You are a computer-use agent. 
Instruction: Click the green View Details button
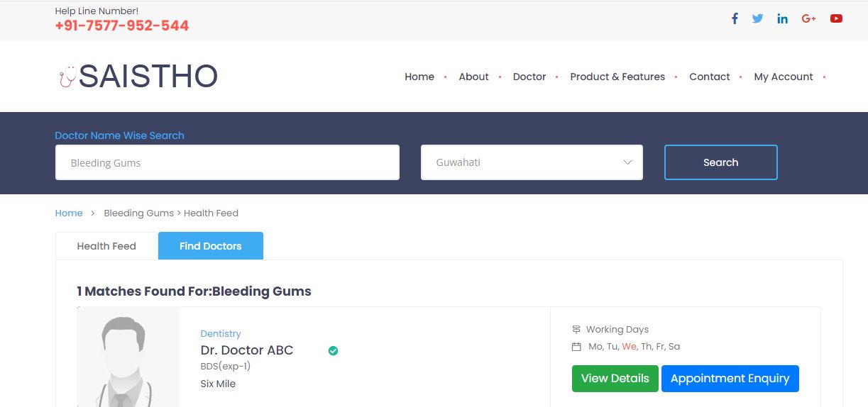pyautogui.click(x=615, y=379)
